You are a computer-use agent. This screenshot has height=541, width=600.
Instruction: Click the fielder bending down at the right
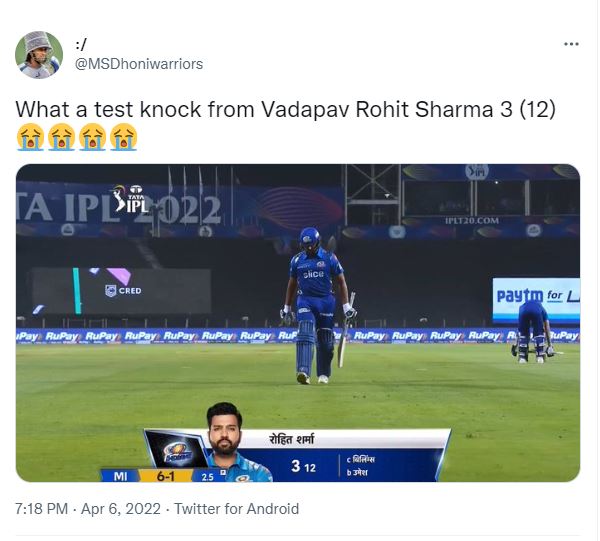point(532,332)
